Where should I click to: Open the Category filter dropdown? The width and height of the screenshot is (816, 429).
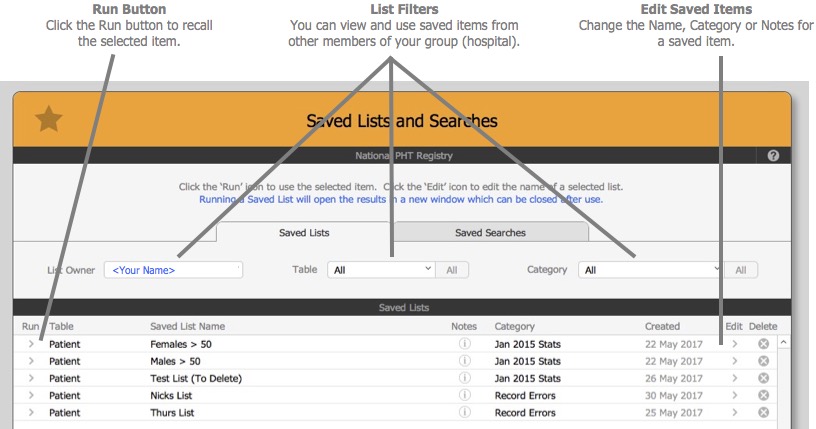pyautogui.click(x=650, y=270)
